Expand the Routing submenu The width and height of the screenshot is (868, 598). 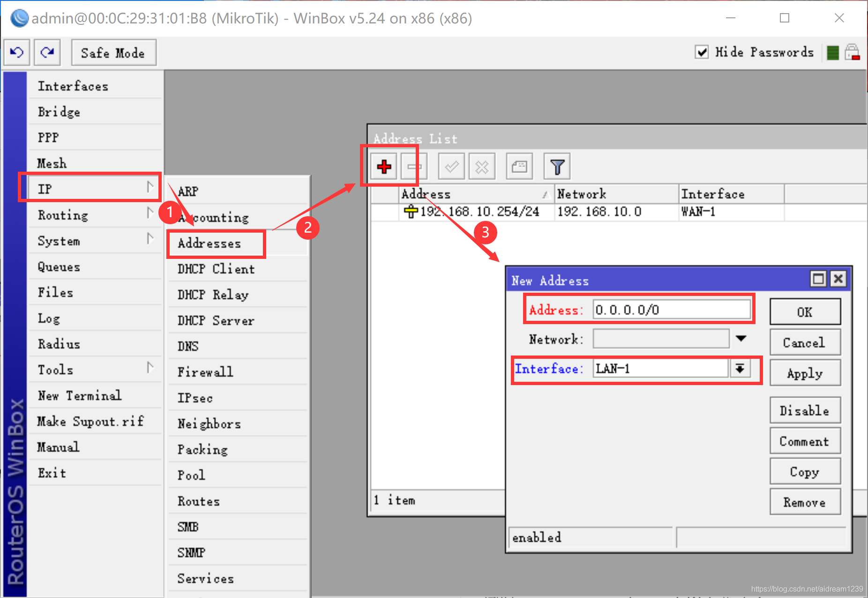coord(95,215)
